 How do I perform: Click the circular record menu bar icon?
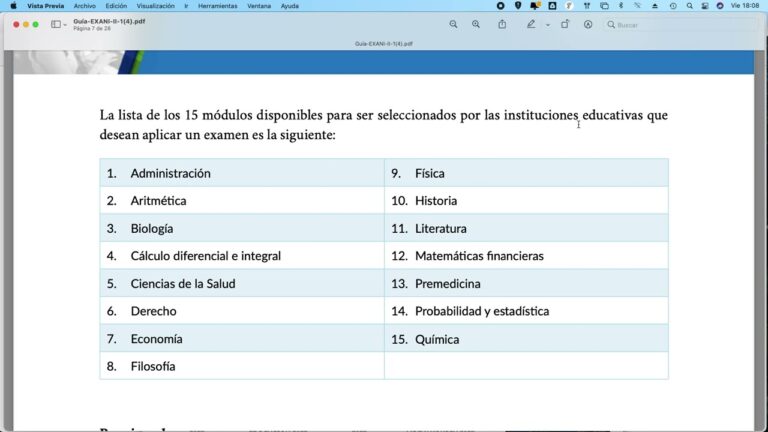500,6
